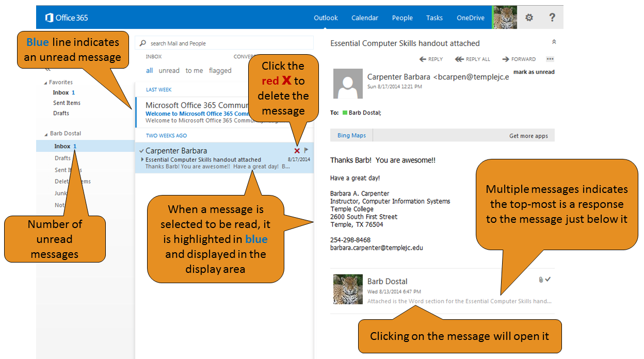This screenshot has width=644, height=359.
Task: Toggle checkmark on Carpenter Barbara message
Action: (x=142, y=151)
